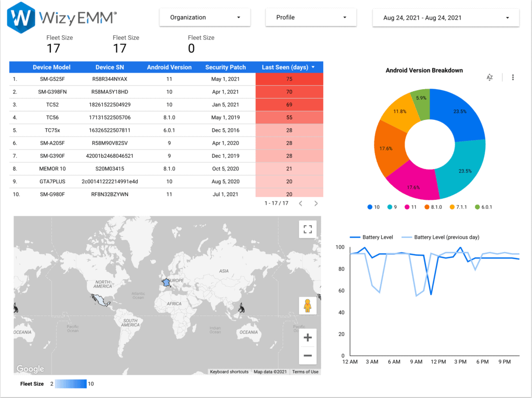Open map Terms of Use link
This screenshot has width=532, height=398.
pyautogui.click(x=305, y=372)
